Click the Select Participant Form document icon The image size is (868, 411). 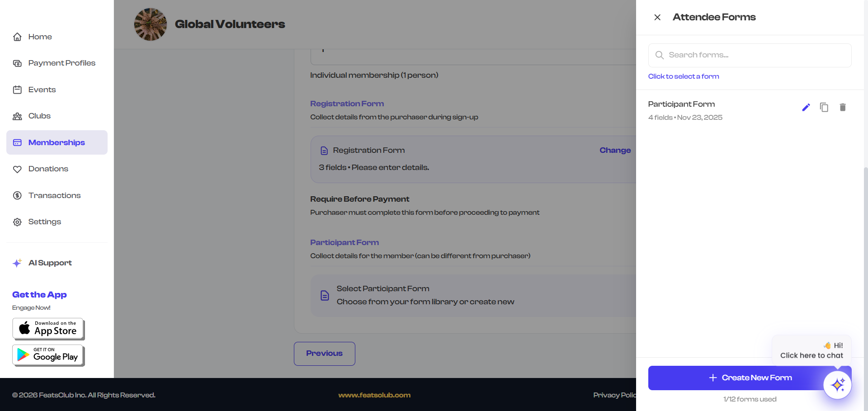[325, 296]
